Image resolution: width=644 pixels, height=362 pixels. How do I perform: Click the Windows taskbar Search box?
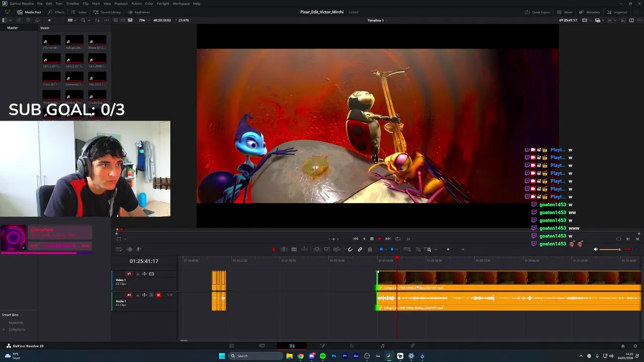coord(255,356)
